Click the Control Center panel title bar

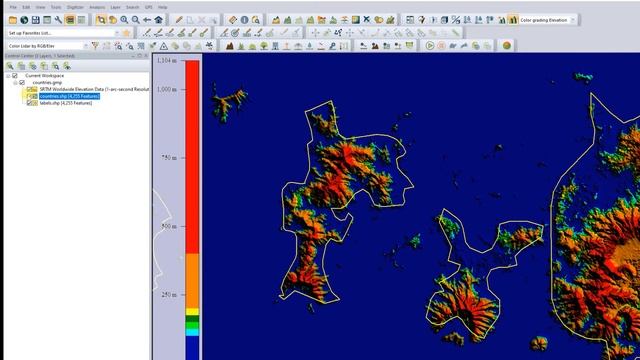click(76, 56)
